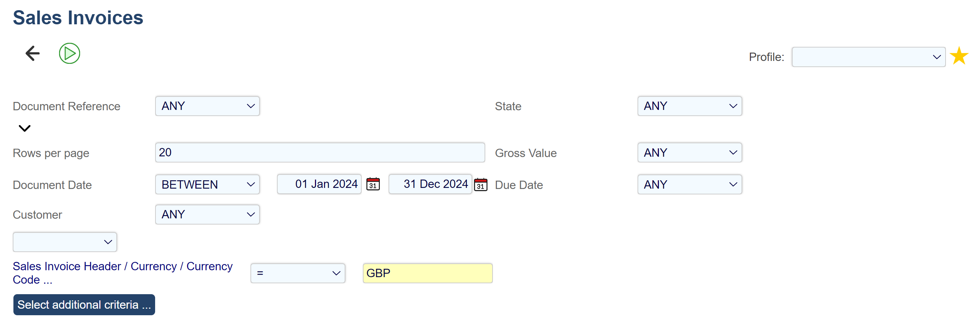Open the Document Reference ANY dropdown
The image size is (980, 329).
tap(207, 106)
